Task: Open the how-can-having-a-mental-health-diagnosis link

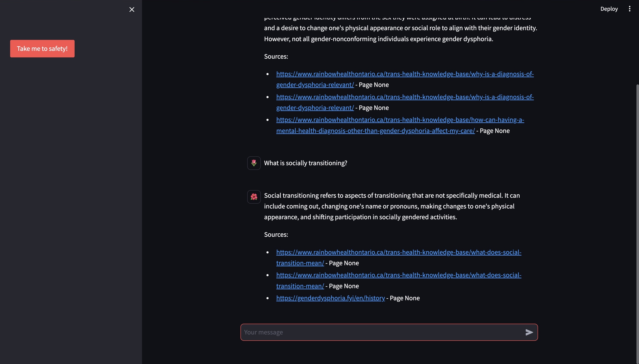Action: (x=400, y=120)
